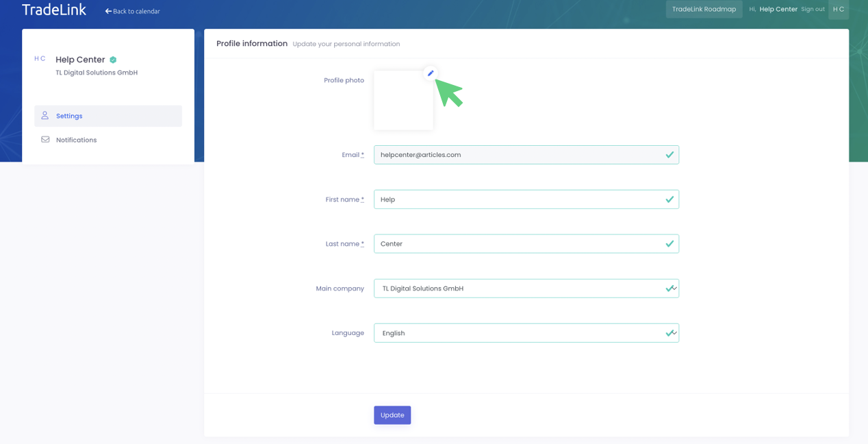Click the TradeLink logo
Image resolution: width=868 pixels, height=444 pixels.
point(54,10)
